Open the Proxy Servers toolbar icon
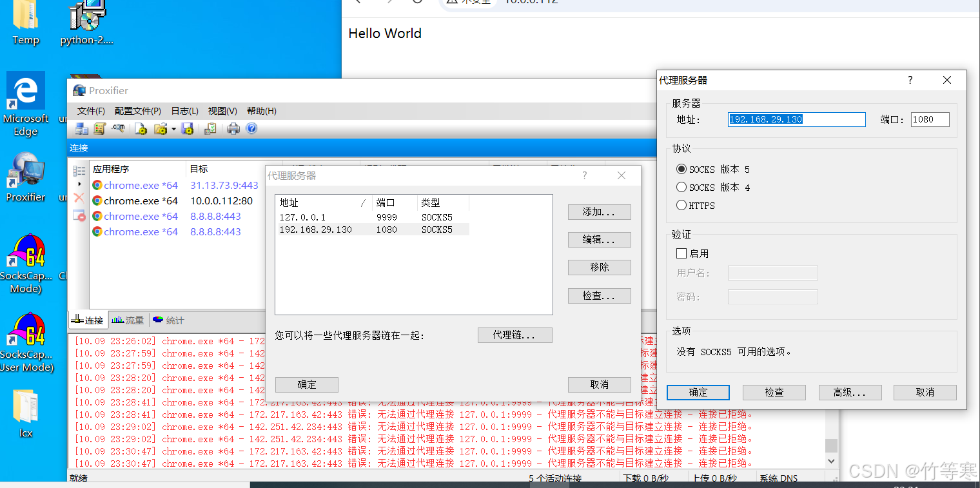Viewport: 980px width, 488px height. point(83,128)
